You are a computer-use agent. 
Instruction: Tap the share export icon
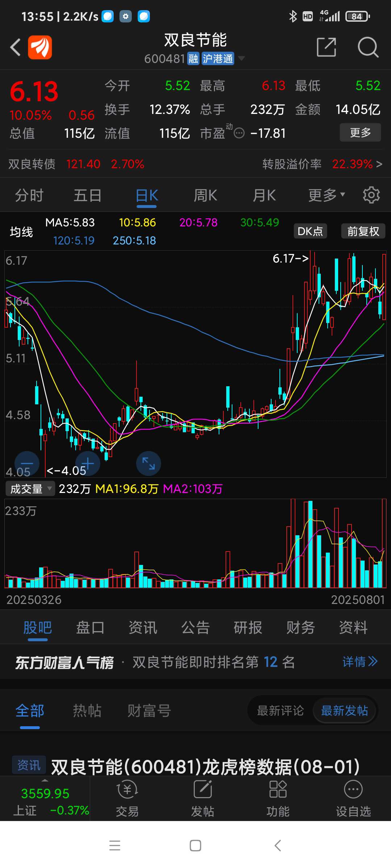click(x=327, y=47)
